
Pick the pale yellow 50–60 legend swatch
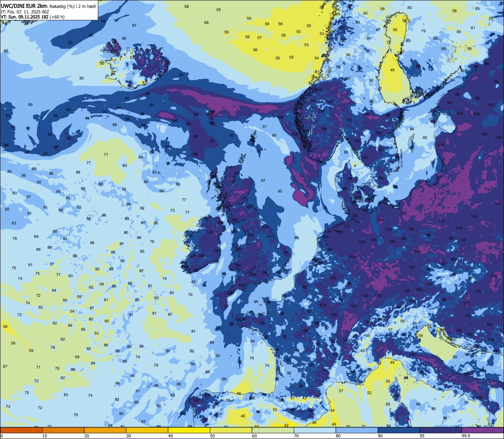[x=231, y=430]
